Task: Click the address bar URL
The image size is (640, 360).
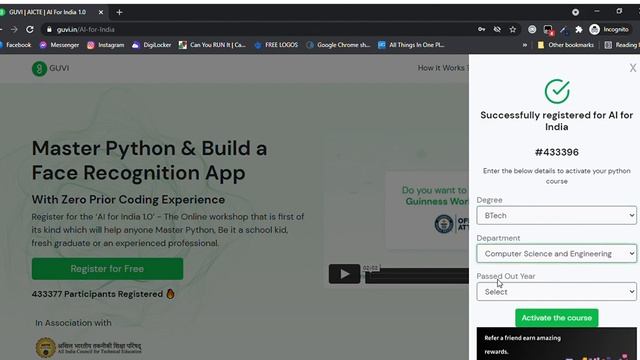Action: coord(86,29)
